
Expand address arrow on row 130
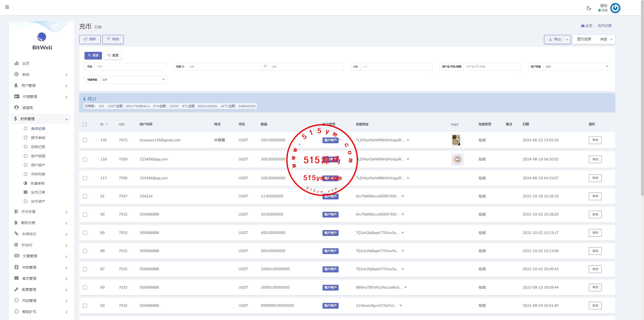408,140
